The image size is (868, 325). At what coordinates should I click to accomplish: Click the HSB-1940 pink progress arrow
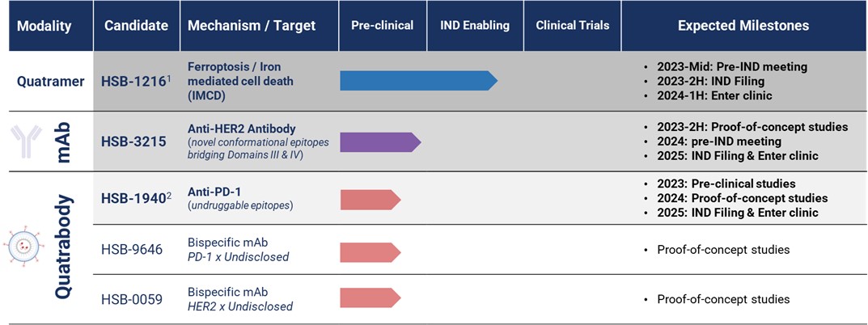click(370, 199)
